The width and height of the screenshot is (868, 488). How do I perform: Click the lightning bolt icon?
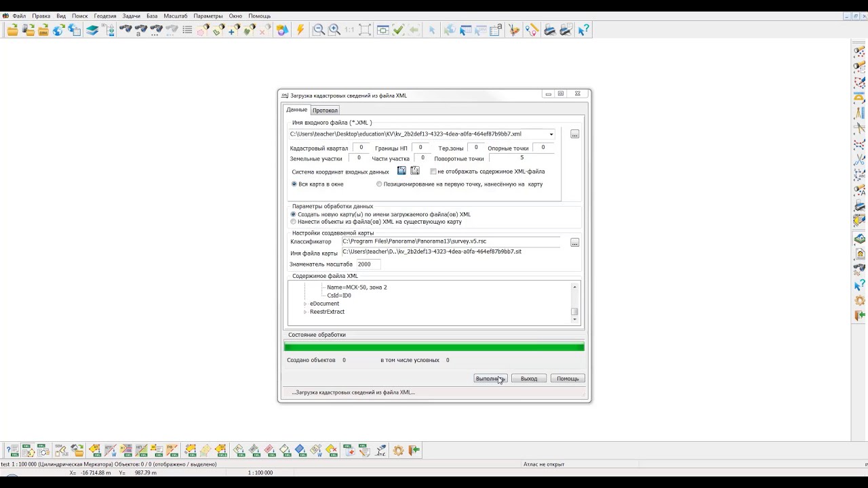point(300,30)
